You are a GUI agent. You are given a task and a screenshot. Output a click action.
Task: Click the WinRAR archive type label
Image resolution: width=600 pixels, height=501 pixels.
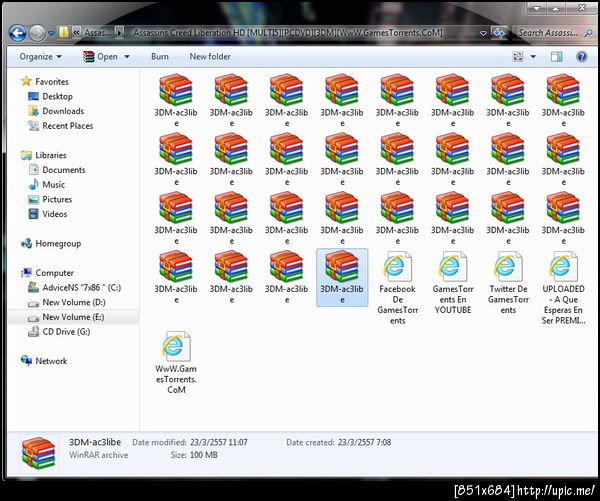point(99,455)
